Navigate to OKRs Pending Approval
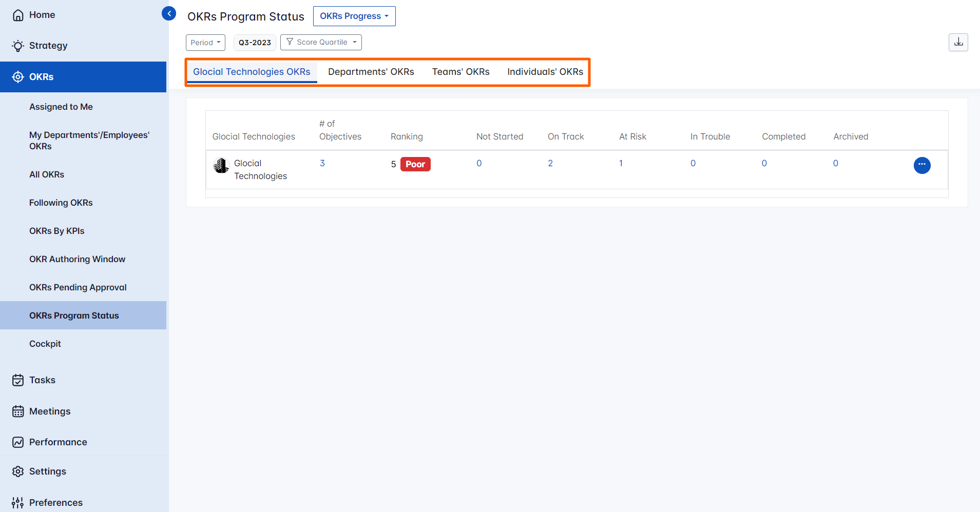Screen dimensions: 980x512 78,287
